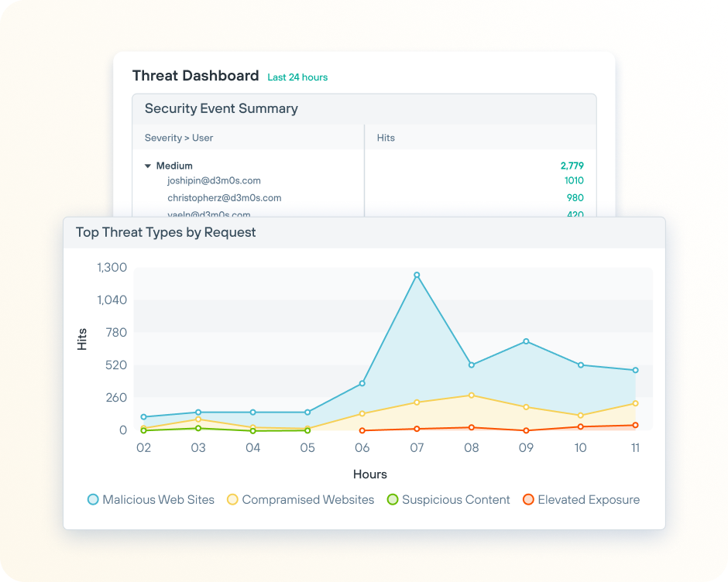Image resolution: width=728 pixels, height=582 pixels.
Task: Click the Hours x-axis title
Action: pyautogui.click(x=370, y=474)
